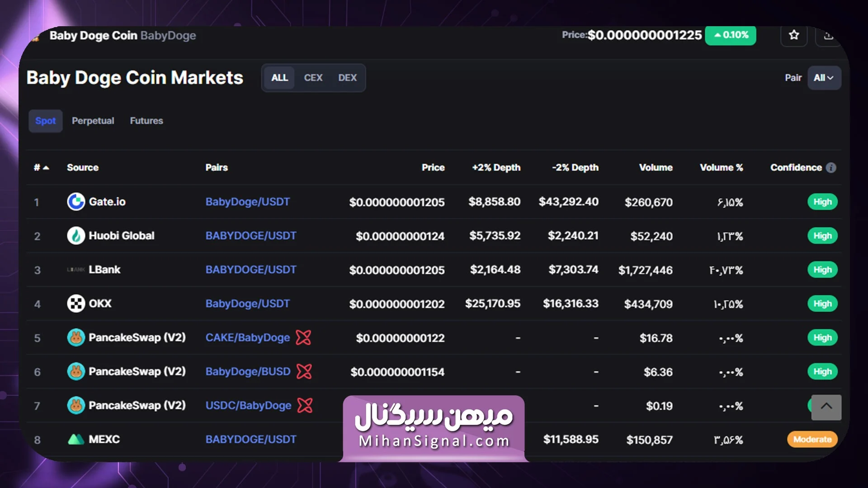Click the LBank source name

[x=104, y=270]
